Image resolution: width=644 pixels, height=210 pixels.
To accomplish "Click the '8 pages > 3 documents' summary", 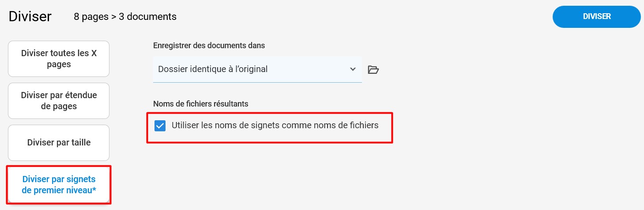I will click(x=125, y=17).
